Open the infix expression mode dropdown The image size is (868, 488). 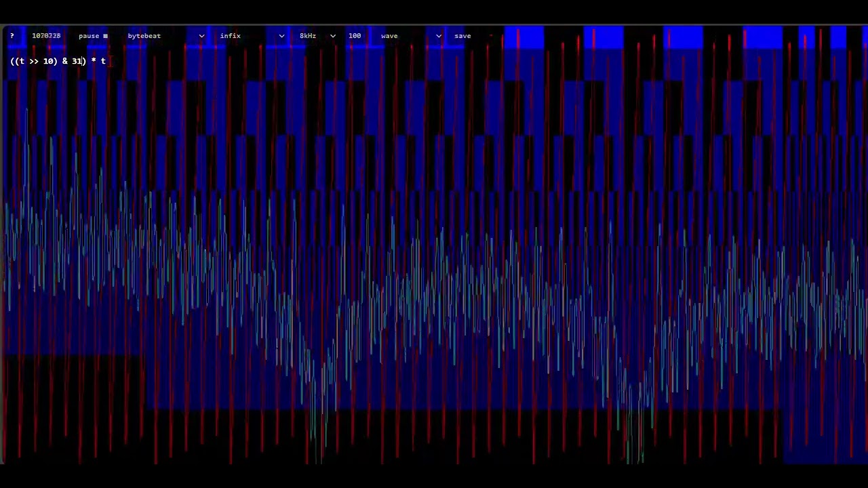point(252,36)
